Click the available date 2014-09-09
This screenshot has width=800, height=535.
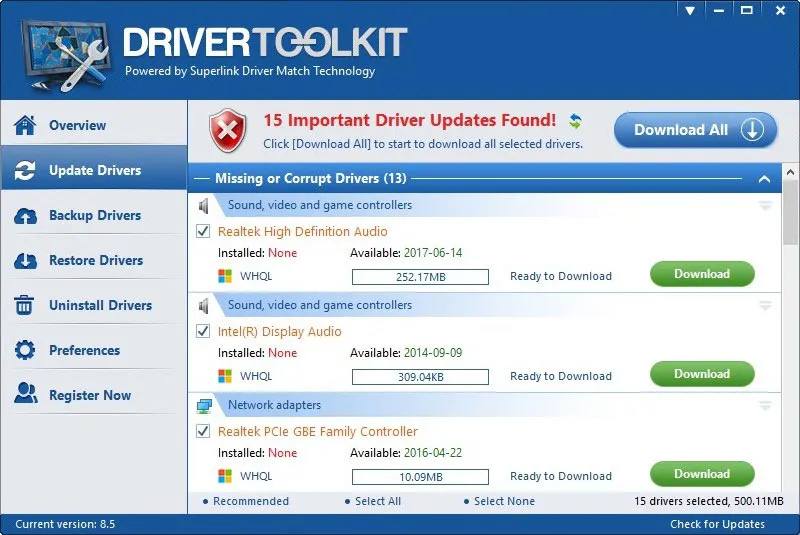[x=433, y=353]
